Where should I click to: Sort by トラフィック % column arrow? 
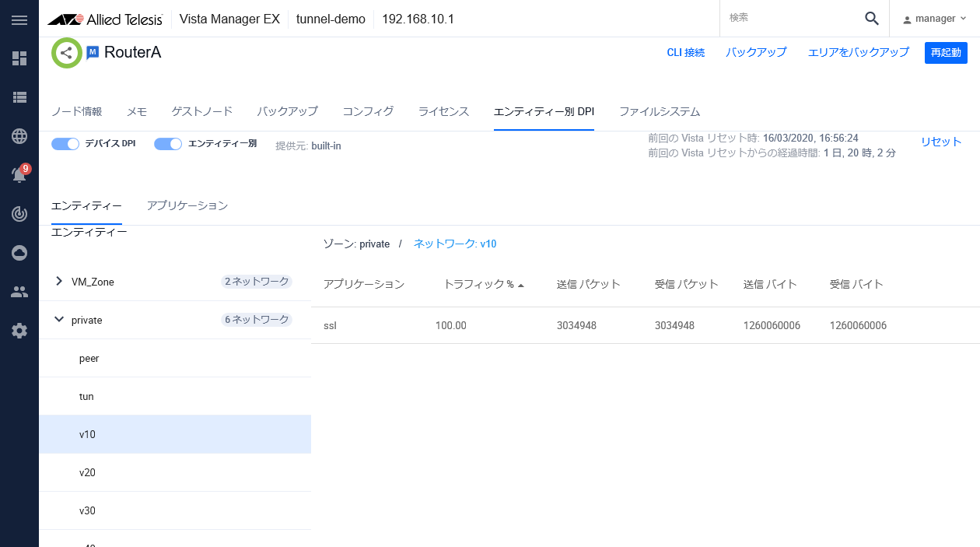(520, 284)
